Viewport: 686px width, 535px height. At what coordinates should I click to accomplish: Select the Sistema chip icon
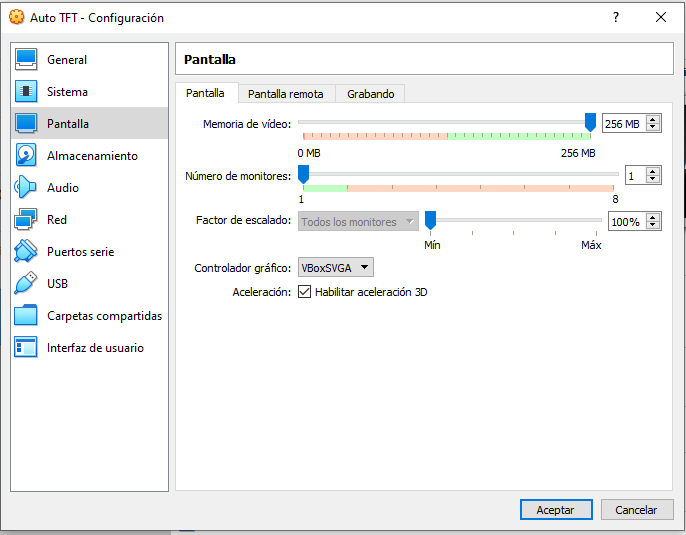click(x=27, y=92)
